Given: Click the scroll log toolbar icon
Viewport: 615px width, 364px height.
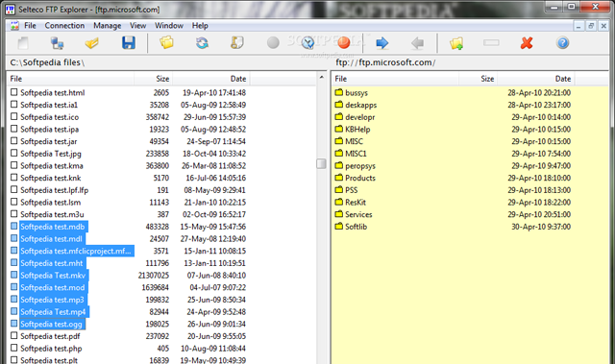Looking at the screenshot, I should click(237, 42).
